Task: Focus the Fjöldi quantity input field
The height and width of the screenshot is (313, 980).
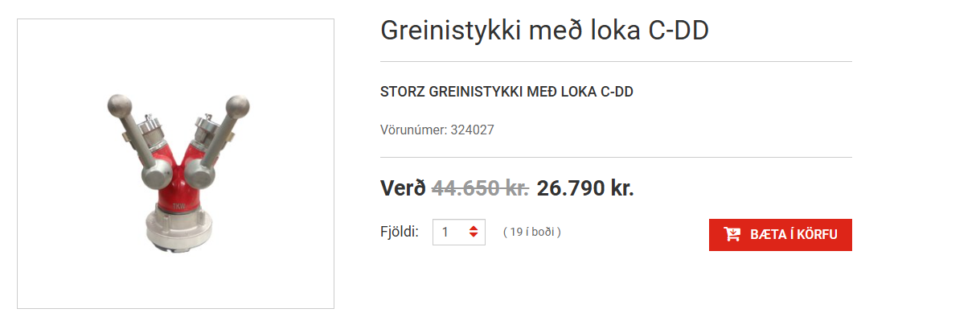Action: pos(459,233)
